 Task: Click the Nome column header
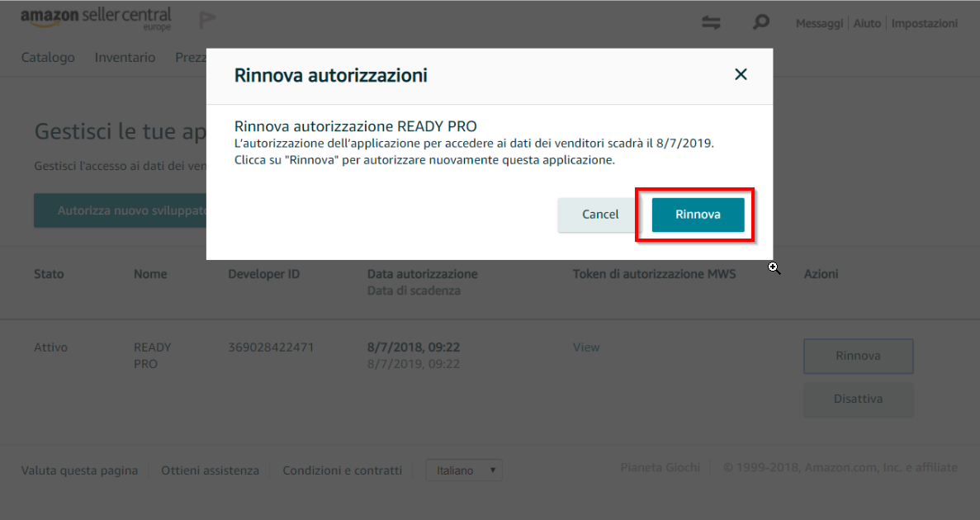click(x=150, y=274)
